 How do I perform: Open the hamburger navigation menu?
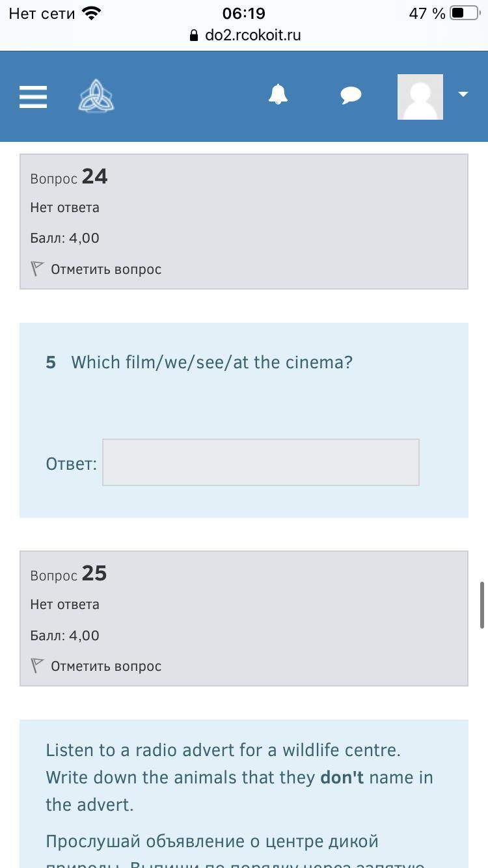pos(33,97)
